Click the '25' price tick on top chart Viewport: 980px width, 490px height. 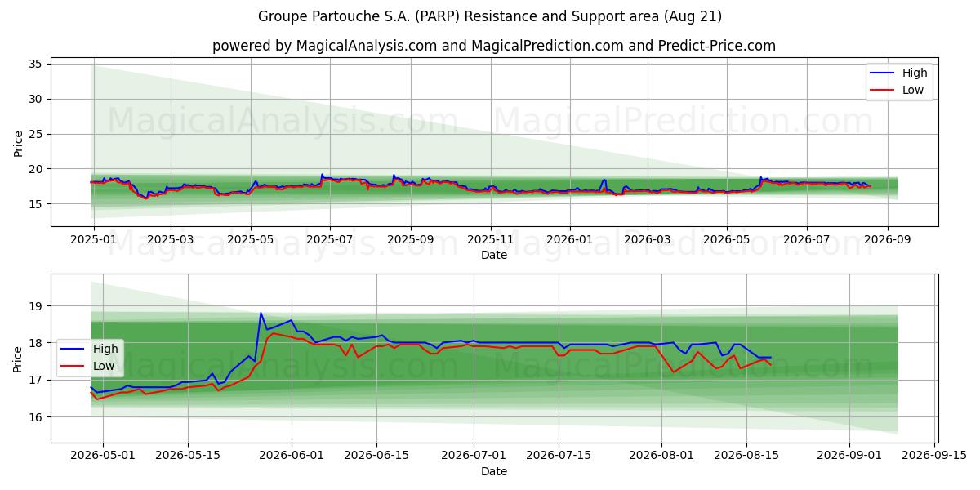pos(36,134)
